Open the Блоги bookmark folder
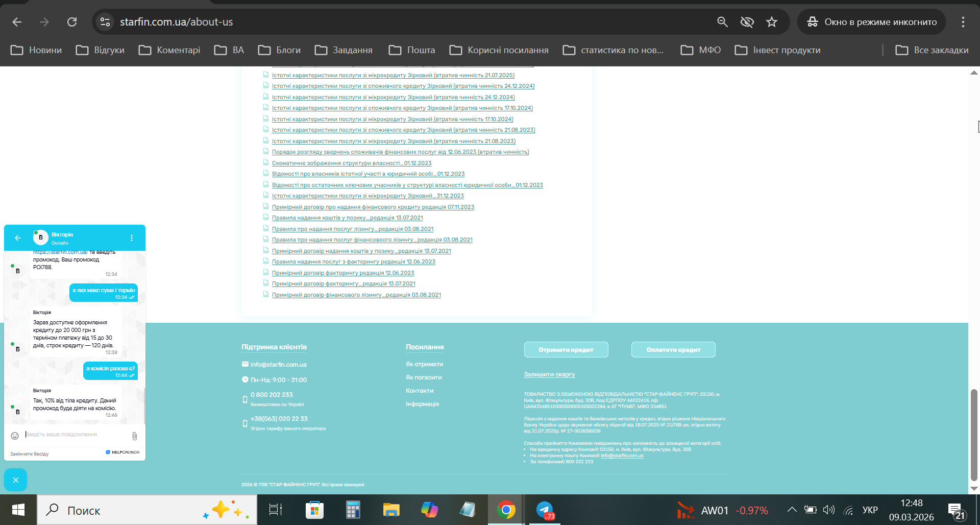980x525 pixels. click(279, 50)
